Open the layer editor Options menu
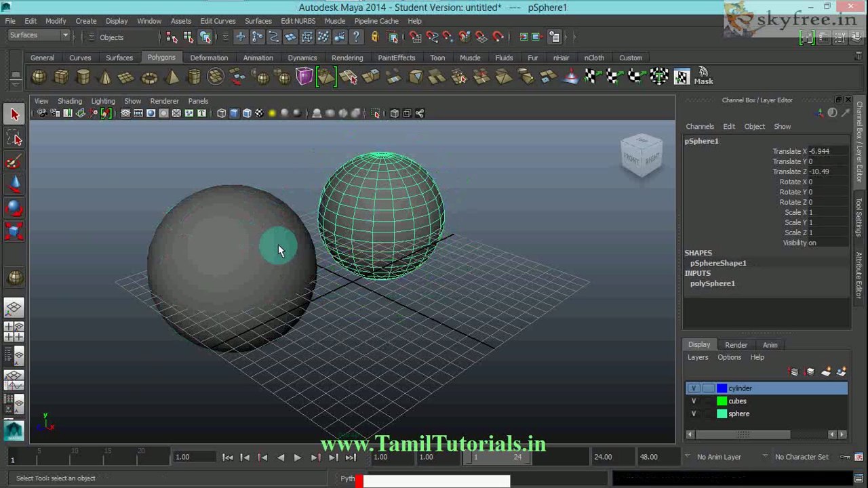The width and height of the screenshot is (868, 488). [x=729, y=358]
